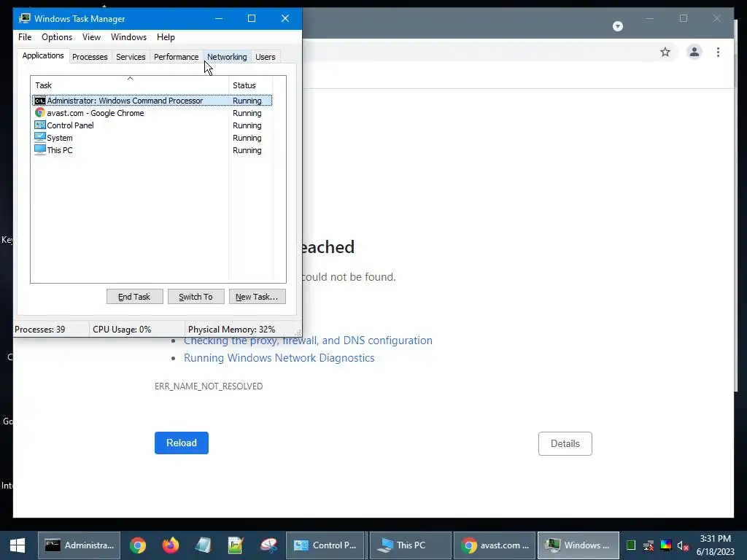Image resolution: width=747 pixels, height=560 pixels.
Task: Open the View menu
Action: click(91, 37)
